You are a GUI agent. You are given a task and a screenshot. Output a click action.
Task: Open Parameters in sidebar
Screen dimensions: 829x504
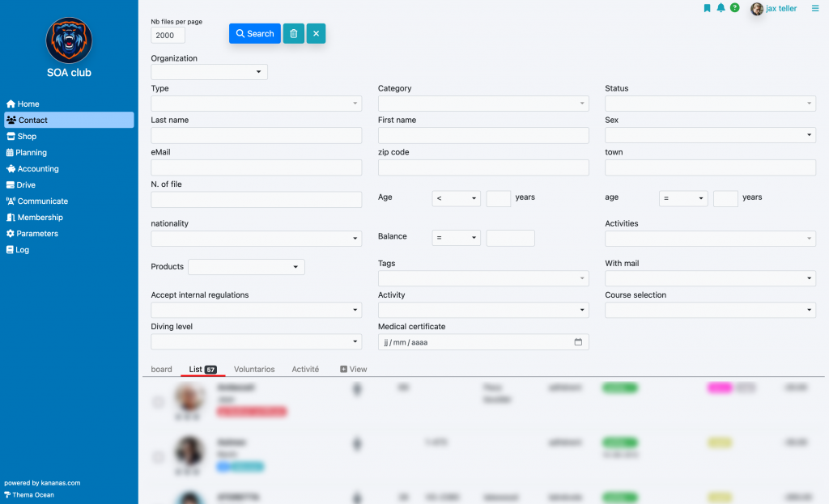coord(32,234)
